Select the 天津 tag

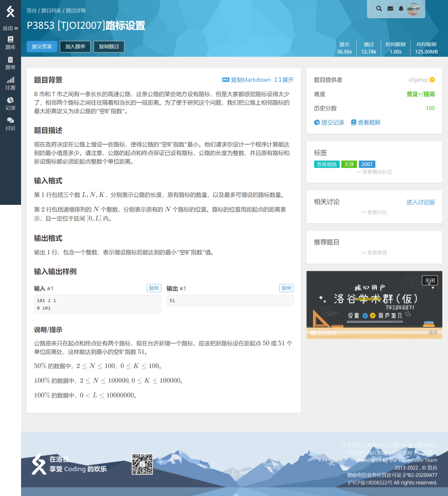[x=349, y=164]
